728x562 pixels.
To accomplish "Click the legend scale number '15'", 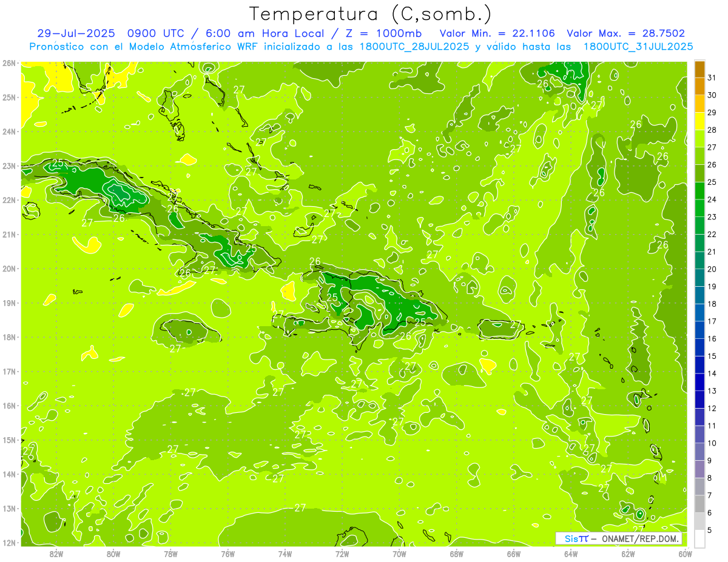I will click(712, 356).
